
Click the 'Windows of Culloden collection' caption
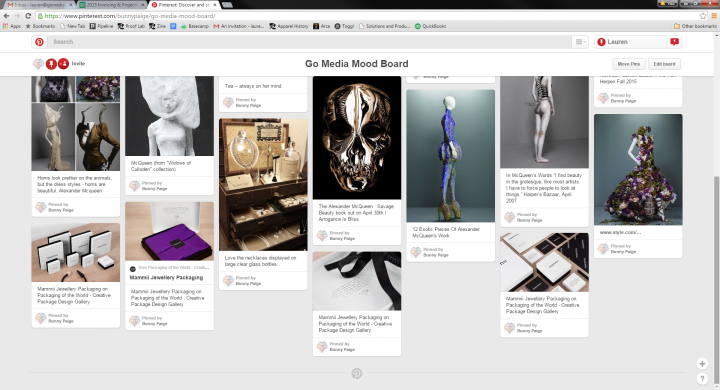(x=161, y=166)
